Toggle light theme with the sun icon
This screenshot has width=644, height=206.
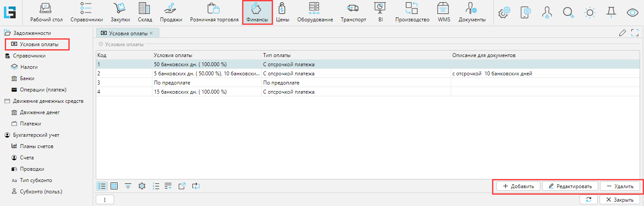tap(590, 12)
